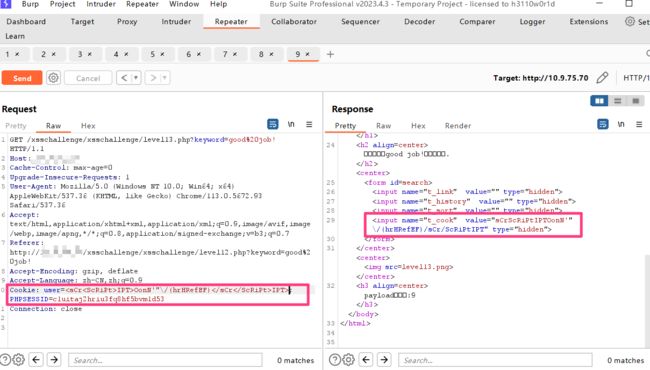Screen dimensions: 650x370
Task: Jump to next request search match
Action: click(54, 360)
